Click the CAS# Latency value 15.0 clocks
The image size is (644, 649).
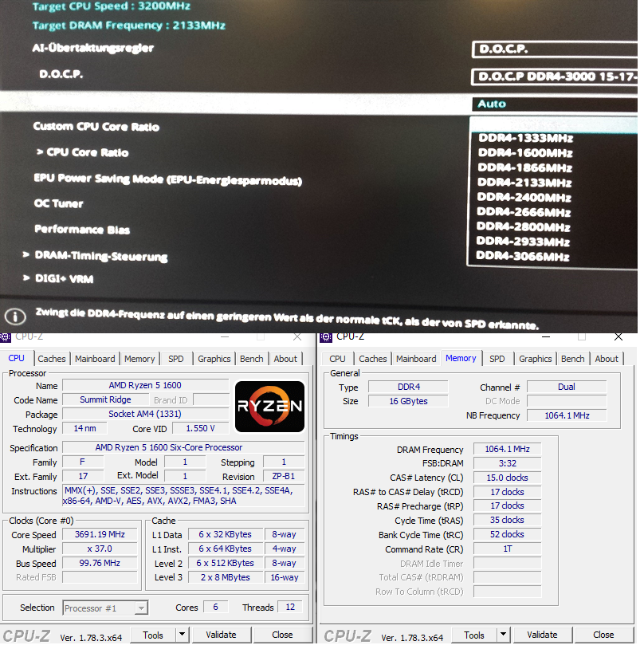507,478
